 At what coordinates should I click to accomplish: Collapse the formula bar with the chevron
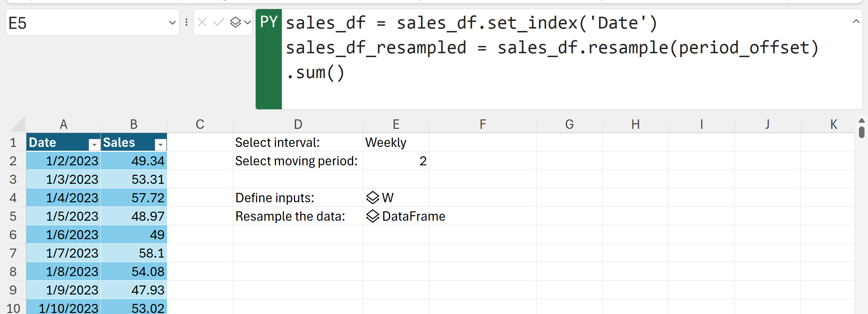(856, 22)
